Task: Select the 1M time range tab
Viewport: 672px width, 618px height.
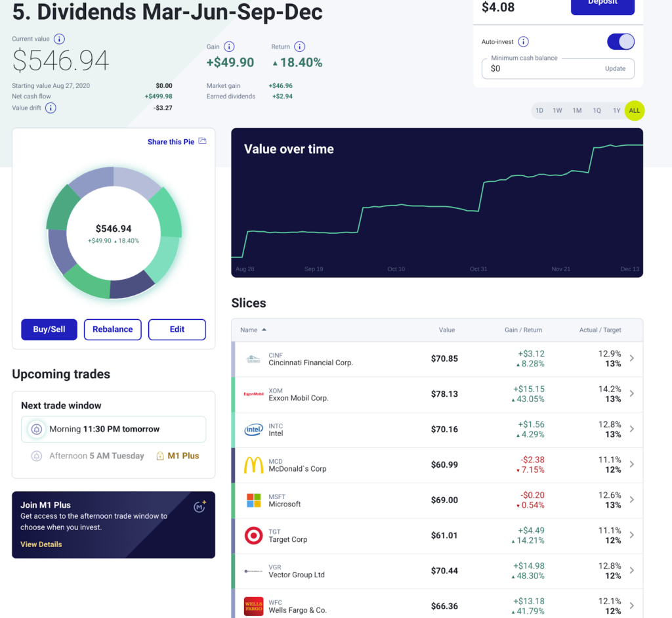Action: (577, 111)
